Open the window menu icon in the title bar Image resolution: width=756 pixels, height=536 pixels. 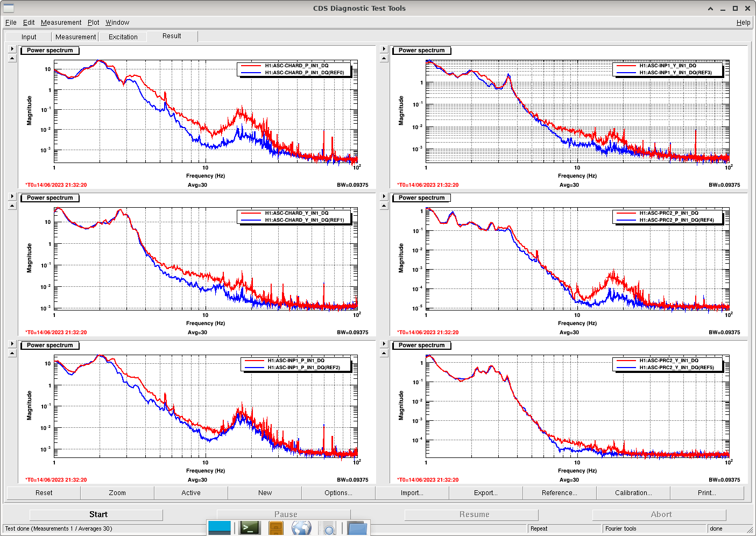click(x=8, y=8)
